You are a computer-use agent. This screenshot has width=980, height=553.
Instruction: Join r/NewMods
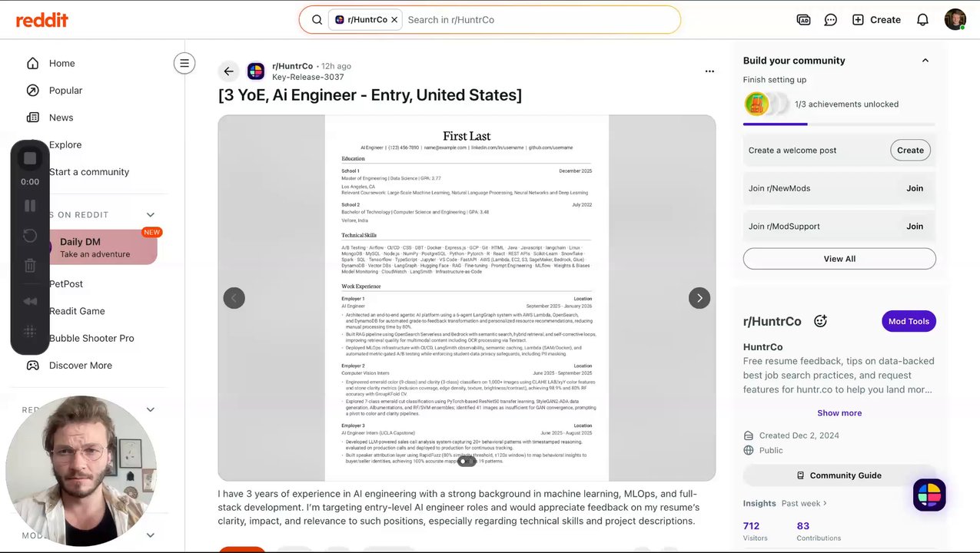[x=915, y=188]
